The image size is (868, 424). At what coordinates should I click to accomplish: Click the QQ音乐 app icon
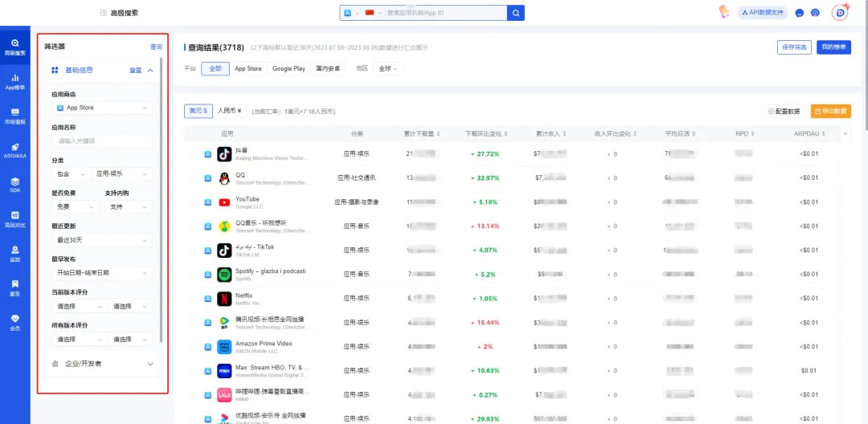(224, 226)
